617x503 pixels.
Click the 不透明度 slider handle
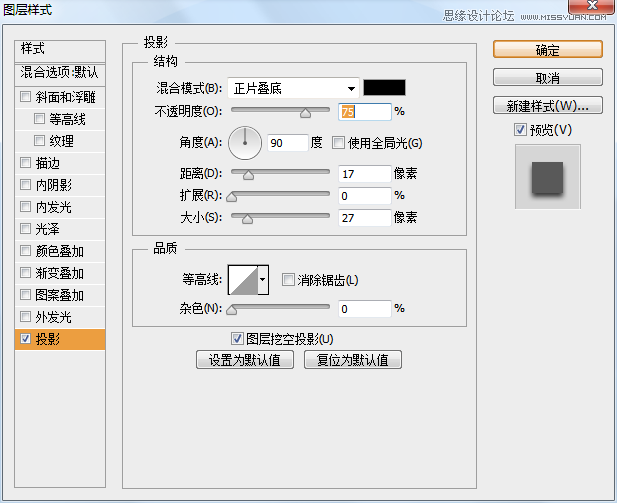pos(305,113)
